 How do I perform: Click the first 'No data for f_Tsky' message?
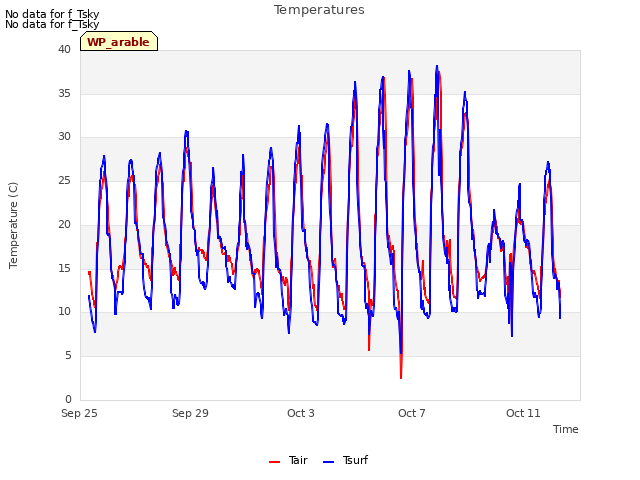click(x=52, y=14)
